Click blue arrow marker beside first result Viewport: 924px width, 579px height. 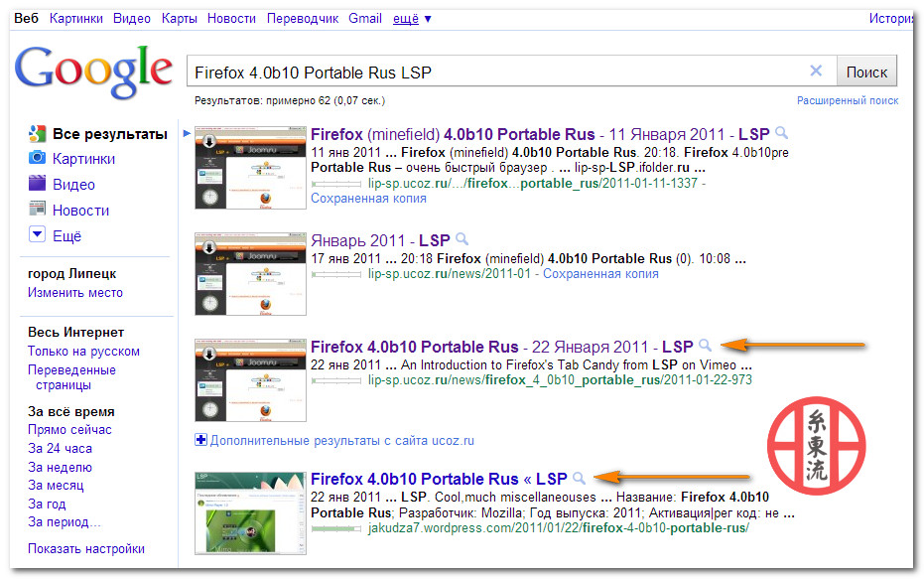tap(187, 133)
